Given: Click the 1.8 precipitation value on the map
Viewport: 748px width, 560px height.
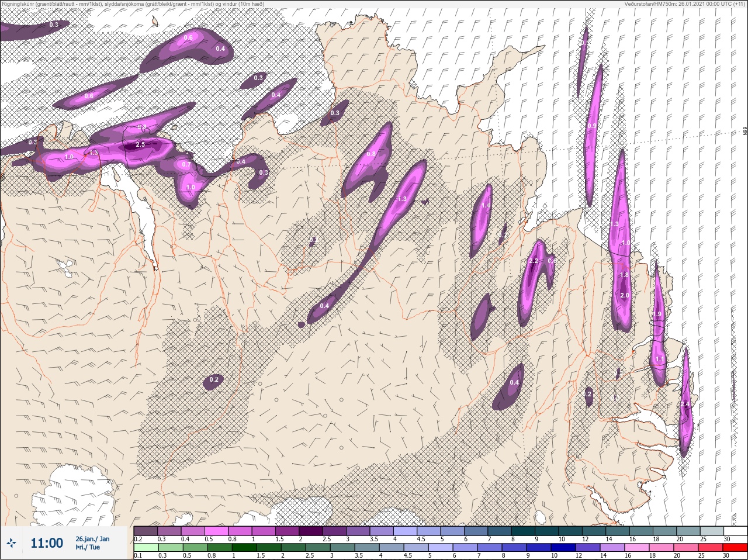Looking at the screenshot, I should [624, 275].
